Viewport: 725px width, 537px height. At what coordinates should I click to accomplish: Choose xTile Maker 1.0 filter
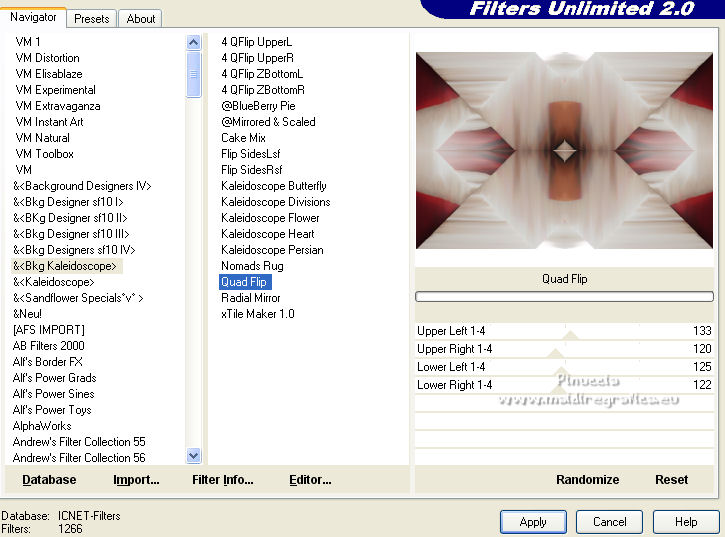[258, 314]
